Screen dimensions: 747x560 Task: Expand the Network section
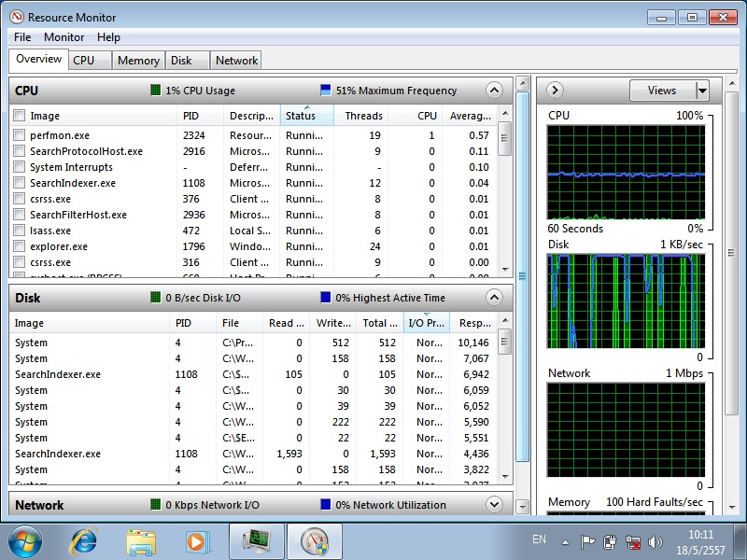pos(494,505)
